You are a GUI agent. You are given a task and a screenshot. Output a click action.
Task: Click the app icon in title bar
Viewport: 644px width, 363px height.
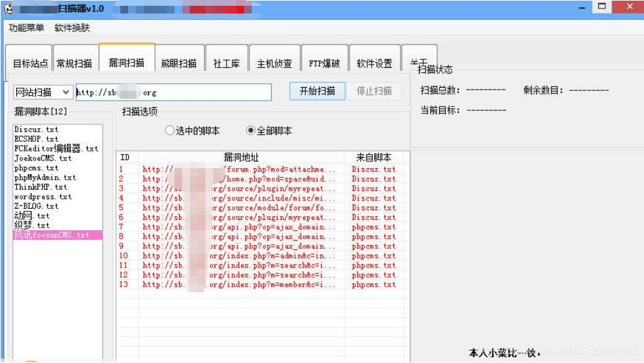click(x=8, y=8)
